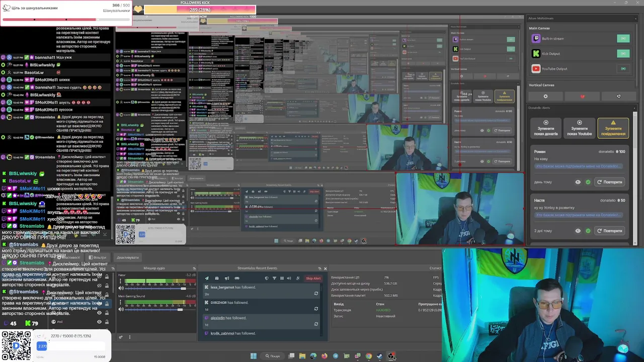The width and height of the screenshot is (644, 362).
Task: Open Steam from the taskbar
Action: pos(379,356)
